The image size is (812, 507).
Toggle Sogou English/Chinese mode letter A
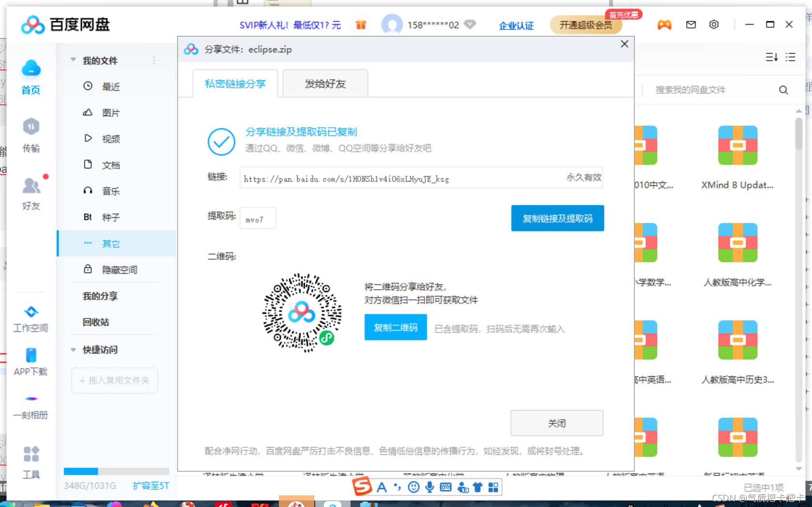pos(382,487)
